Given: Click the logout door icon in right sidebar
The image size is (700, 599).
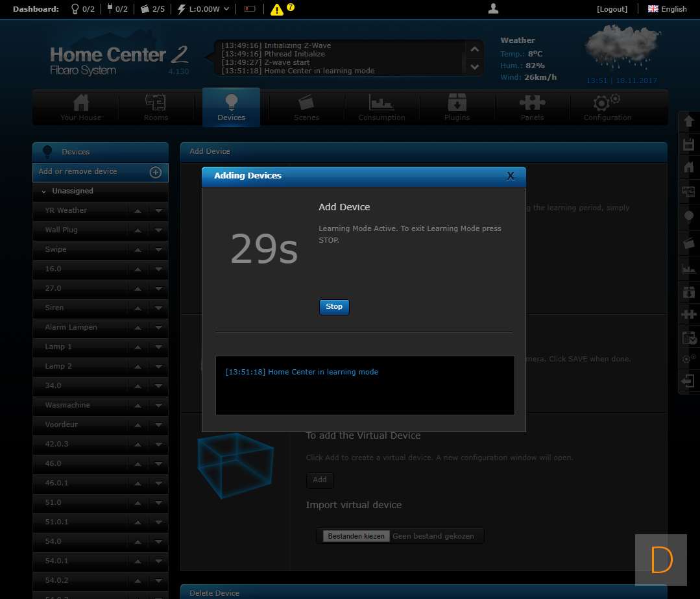Looking at the screenshot, I should (x=688, y=381).
